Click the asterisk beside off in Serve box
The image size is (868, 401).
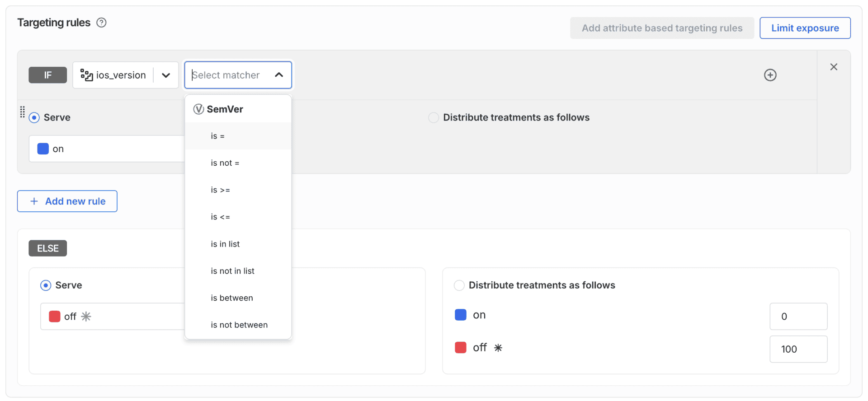coord(86,317)
